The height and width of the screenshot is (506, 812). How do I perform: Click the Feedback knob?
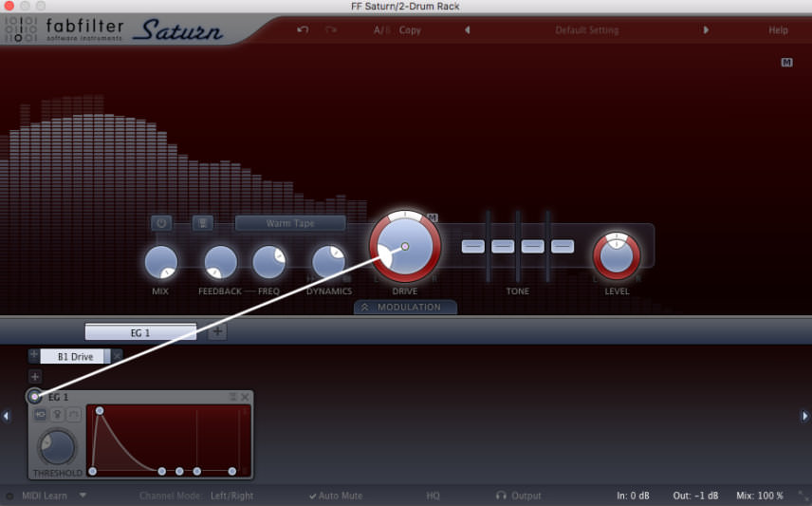[x=221, y=262]
